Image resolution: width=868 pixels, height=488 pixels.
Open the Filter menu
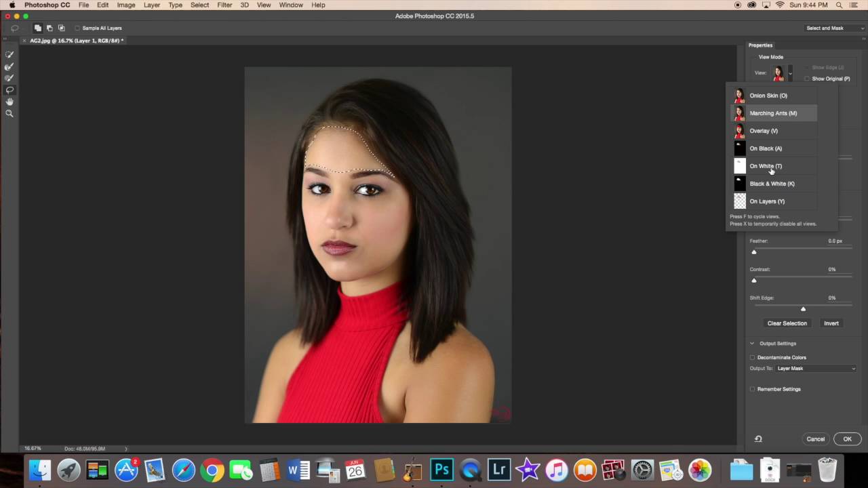tap(224, 5)
